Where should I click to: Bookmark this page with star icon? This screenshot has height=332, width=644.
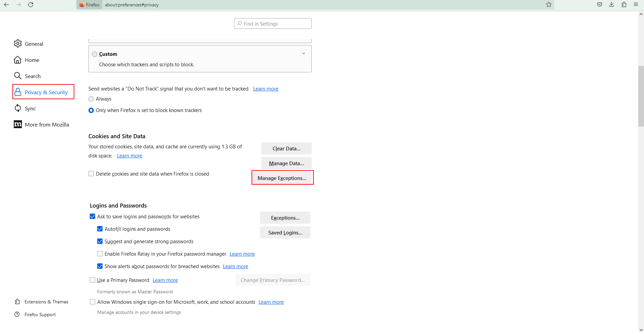549,5
